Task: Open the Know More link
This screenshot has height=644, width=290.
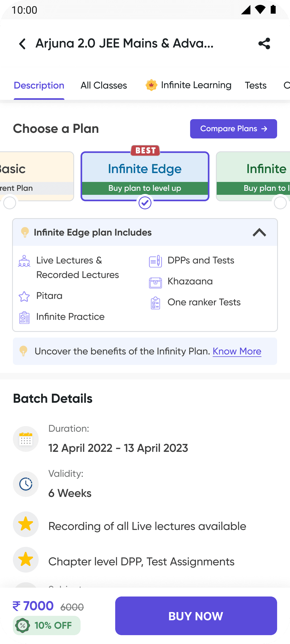Action: pos(237,351)
